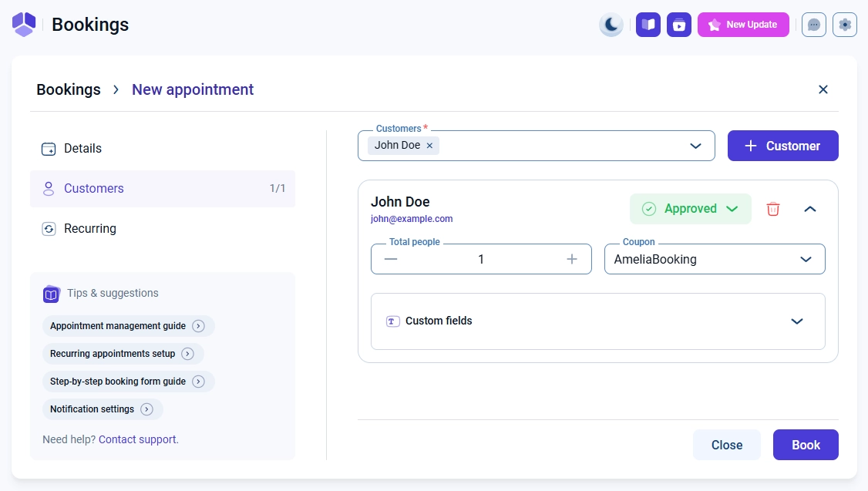Open the documentation book icon
Image resolution: width=868 pixels, height=491 pixels.
tap(648, 25)
